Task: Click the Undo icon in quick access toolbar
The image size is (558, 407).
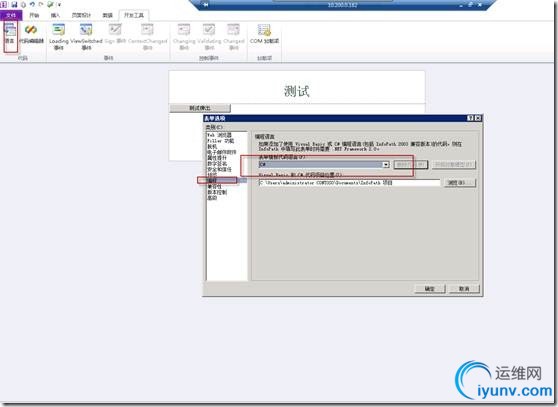Action: tap(32, 5)
